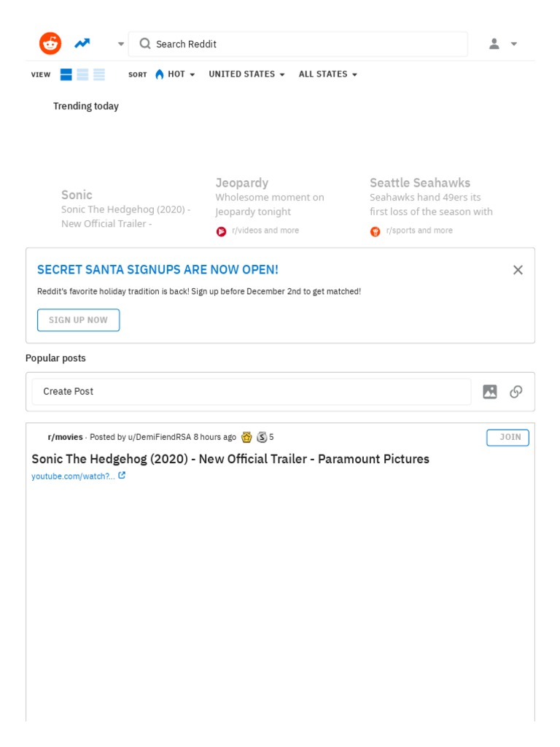The width and height of the screenshot is (560, 747).
Task: Click the image post icon
Action: tap(490, 392)
